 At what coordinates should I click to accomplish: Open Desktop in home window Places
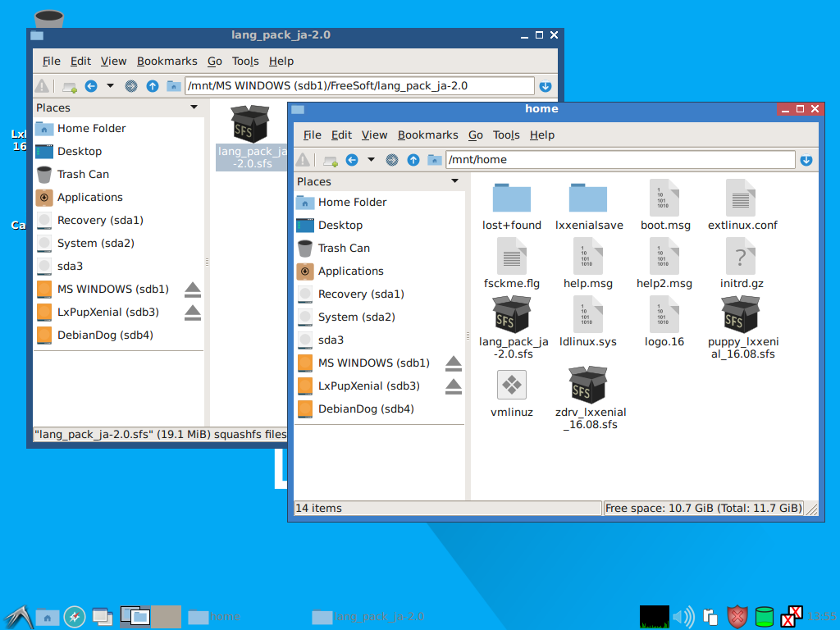[x=379, y=226]
